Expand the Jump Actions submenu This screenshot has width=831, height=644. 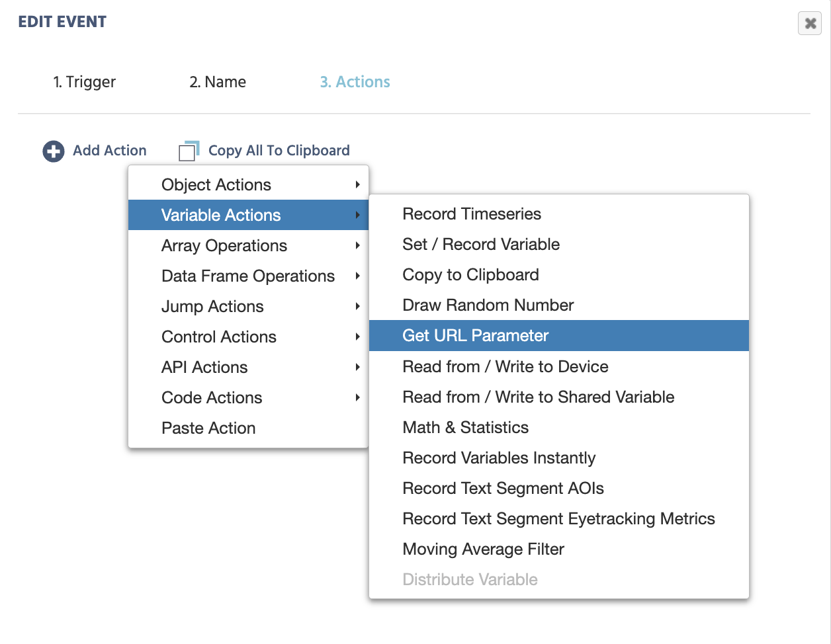248,307
